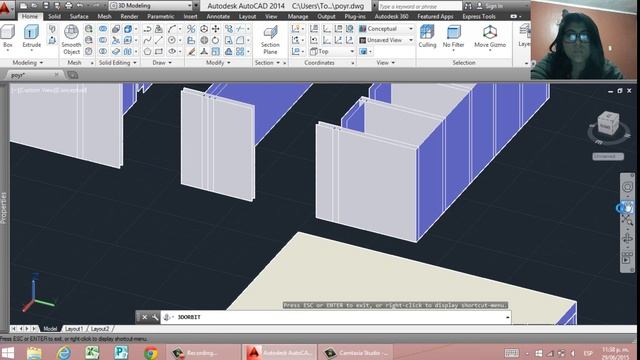The image size is (640, 360).
Task: Activate the Pan tool on navigation bar
Action: point(627,208)
